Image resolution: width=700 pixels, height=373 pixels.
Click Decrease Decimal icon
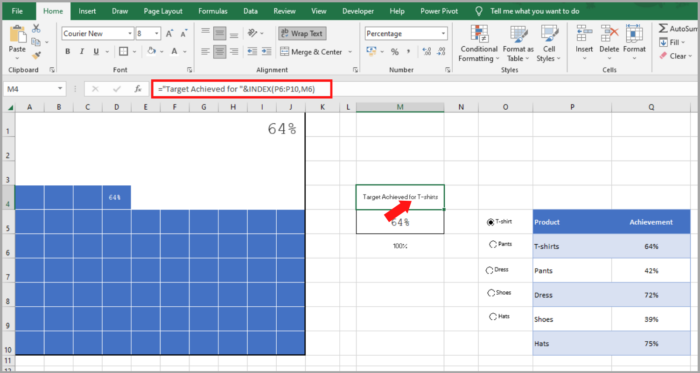coord(441,52)
